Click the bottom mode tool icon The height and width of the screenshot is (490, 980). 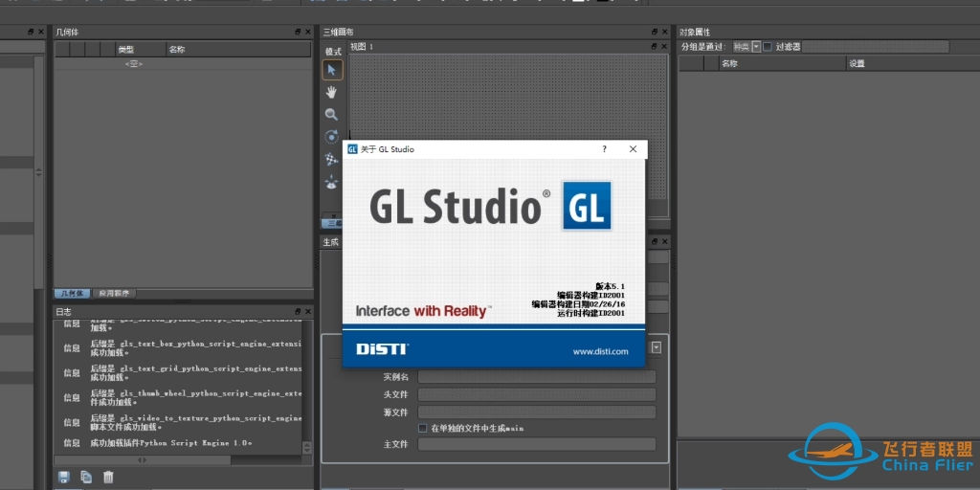coord(332,183)
